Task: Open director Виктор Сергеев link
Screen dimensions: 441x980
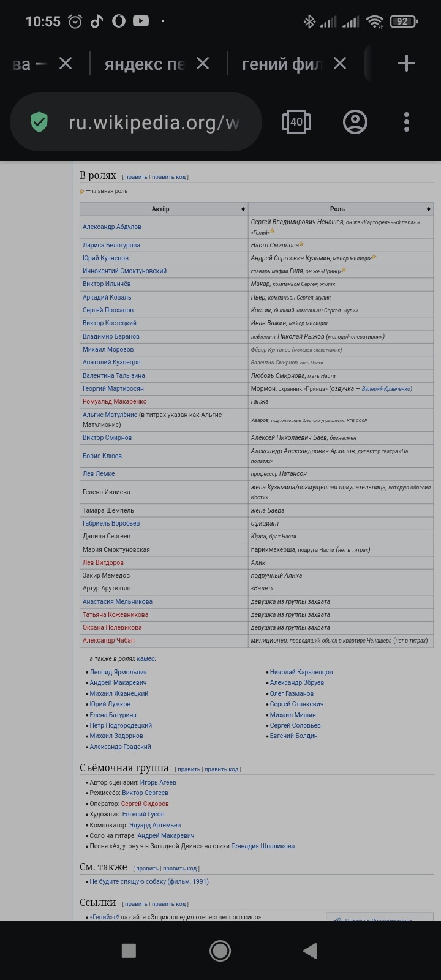Action: 145,793
